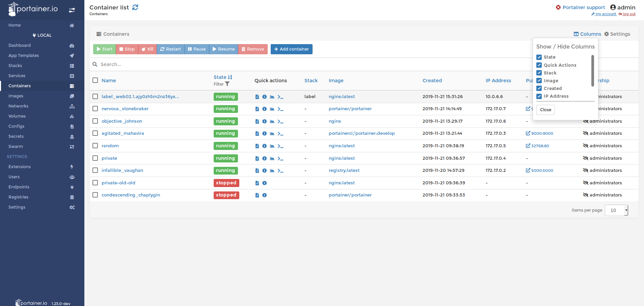The width and height of the screenshot is (644, 306).
Task: Select checkbox for private-old-old row
Action: coord(95,183)
